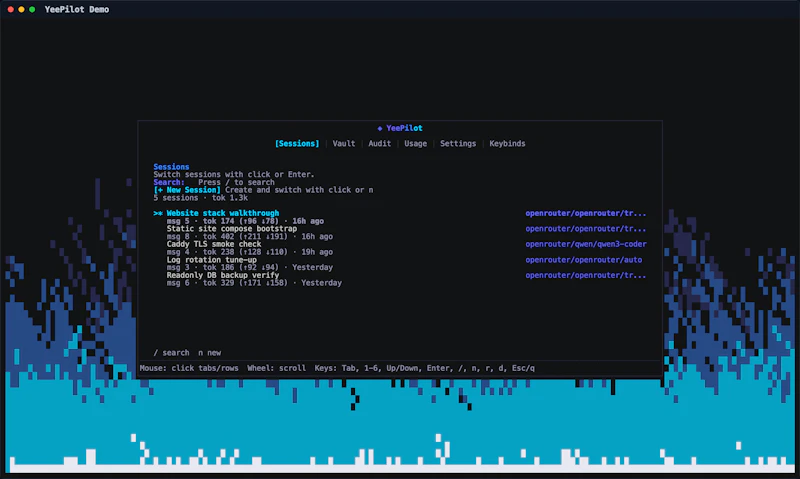Click the 'Mouse: click tabs/rows' status bar hint

189,368
